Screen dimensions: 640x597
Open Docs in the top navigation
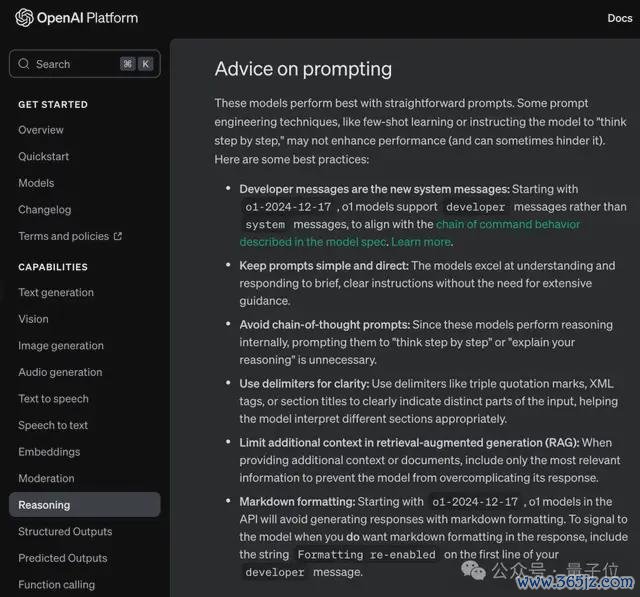pyautogui.click(x=620, y=18)
